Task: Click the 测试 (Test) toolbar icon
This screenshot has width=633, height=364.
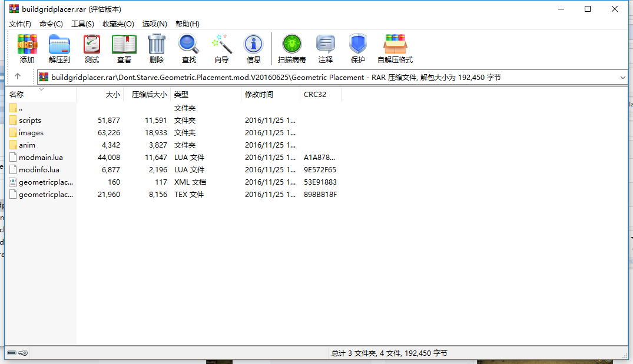Action: pos(92,44)
